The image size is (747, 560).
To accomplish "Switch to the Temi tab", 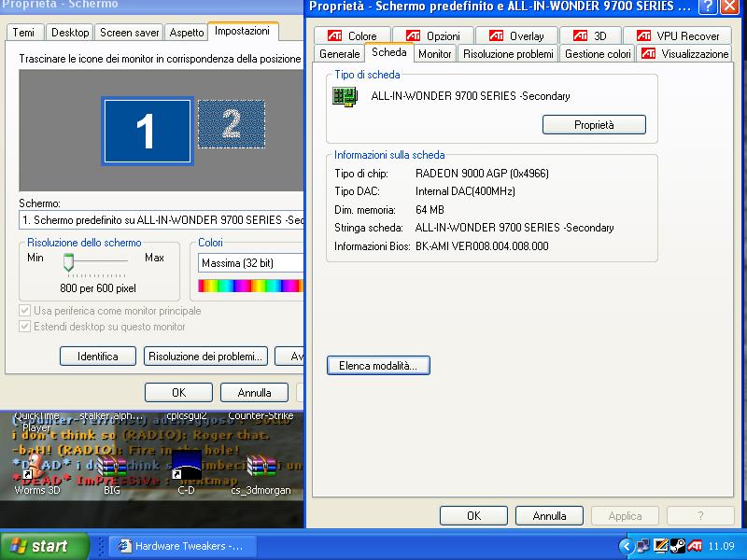I will pyautogui.click(x=24, y=33).
